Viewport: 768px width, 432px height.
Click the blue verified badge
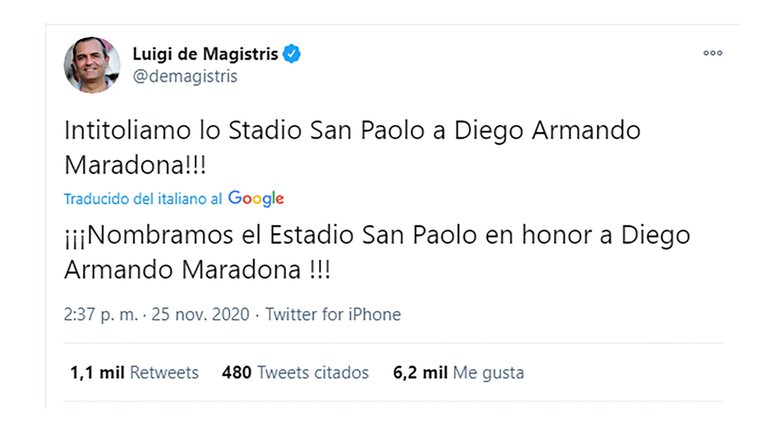pos(292,53)
